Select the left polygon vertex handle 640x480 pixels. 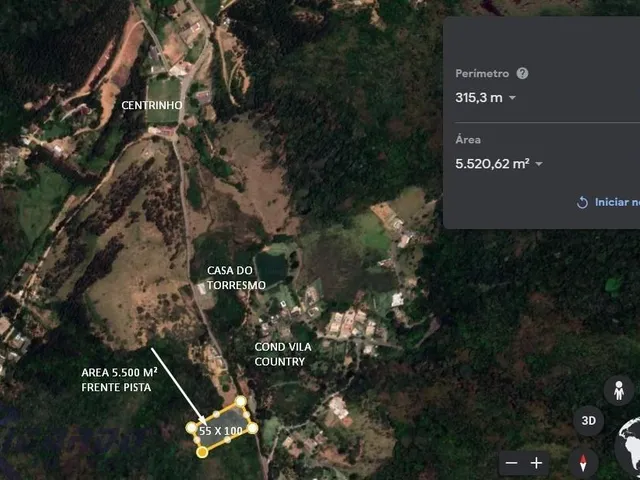click(191, 428)
